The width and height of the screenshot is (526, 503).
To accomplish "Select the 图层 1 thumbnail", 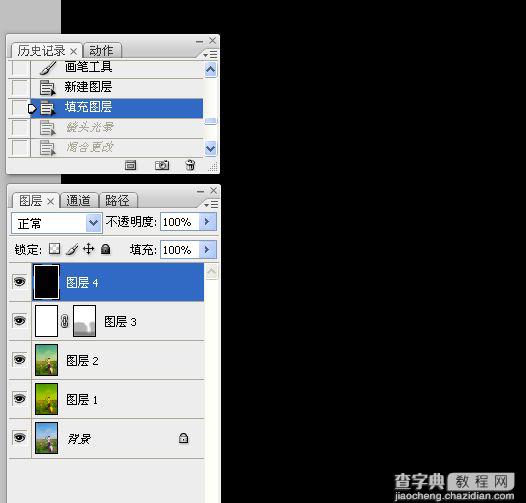I will pos(46,399).
